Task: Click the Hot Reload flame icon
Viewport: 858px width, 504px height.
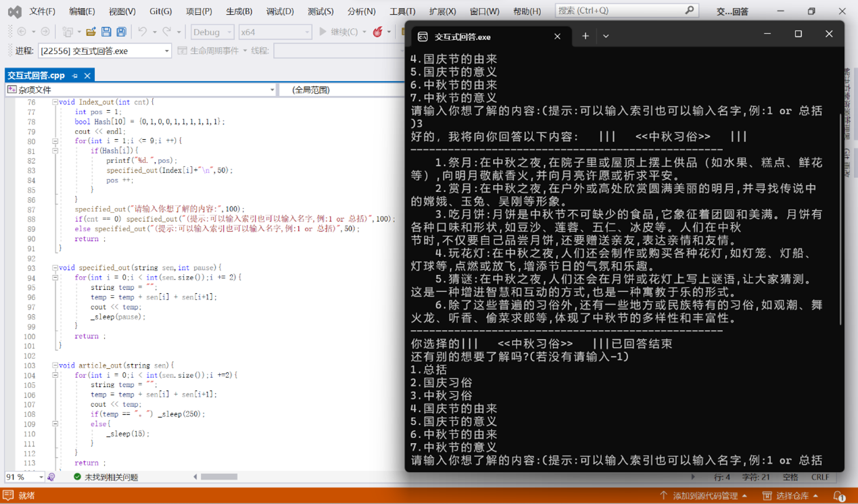Action: point(378,32)
